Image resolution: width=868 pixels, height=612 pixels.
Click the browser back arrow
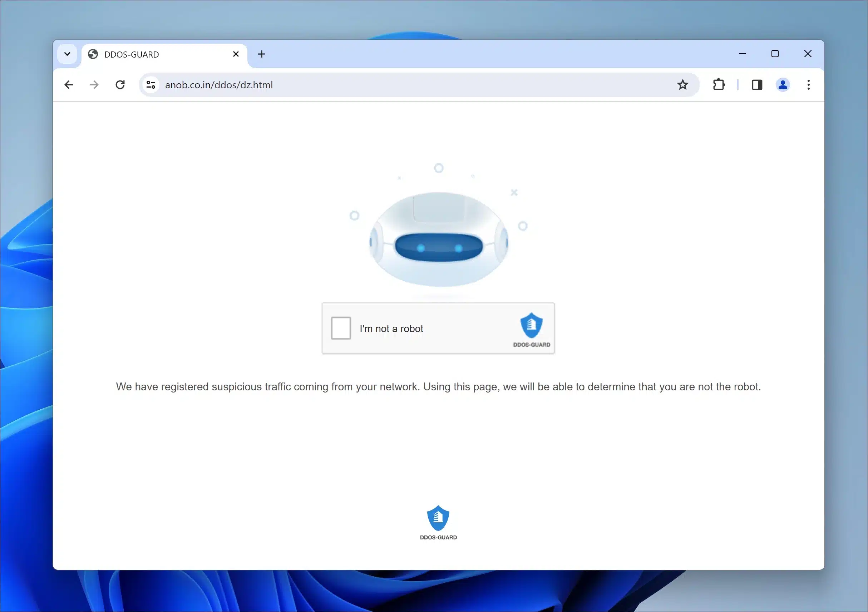[x=69, y=85]
